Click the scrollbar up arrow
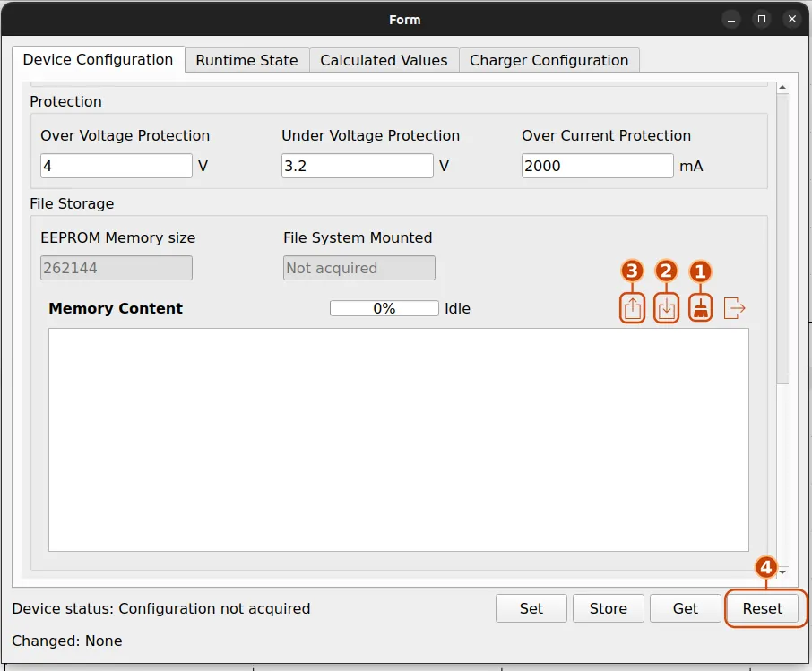Viewport: 812px width, 671px height. [782, 88]
